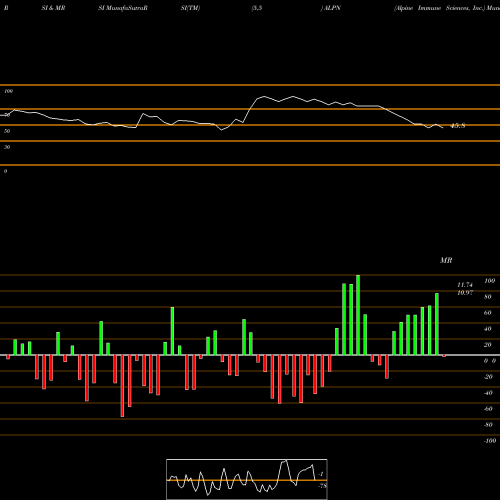Click the RSI current value 45.8 label
Screen dimensions: 500x500
pyautogui.click(x=458, y=126)
